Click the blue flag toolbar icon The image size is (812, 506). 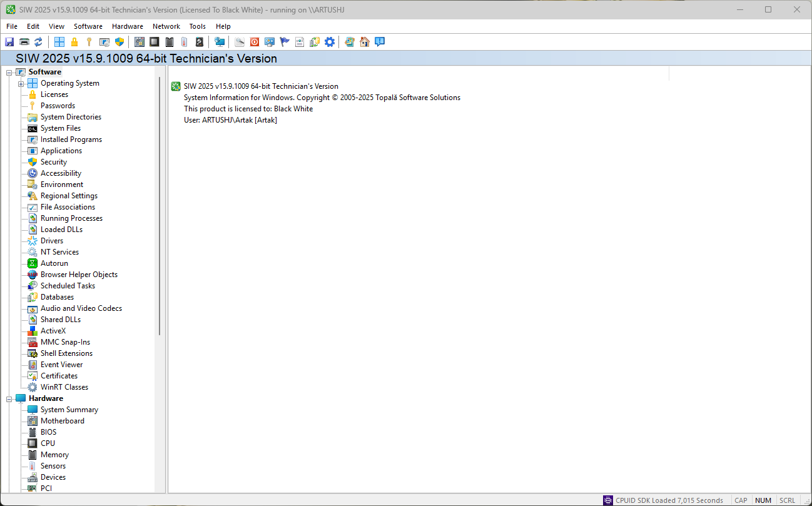coord(285,42)
